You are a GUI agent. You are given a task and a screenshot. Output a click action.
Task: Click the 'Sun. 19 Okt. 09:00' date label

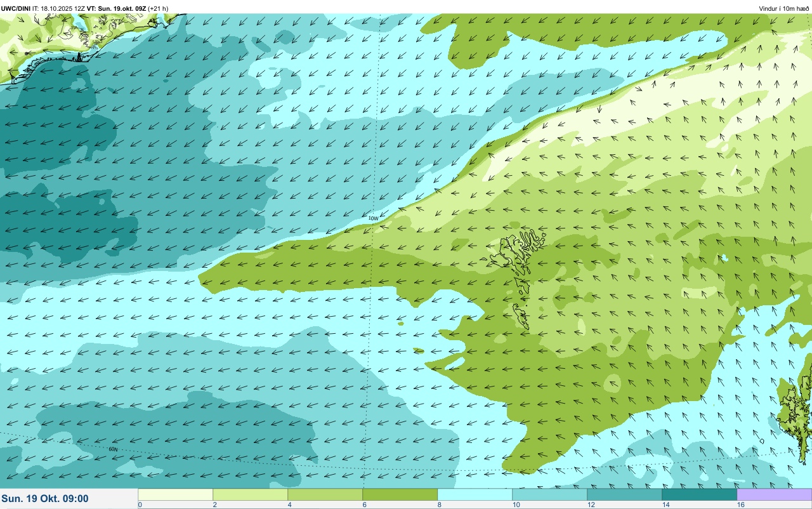coord(45,499)
